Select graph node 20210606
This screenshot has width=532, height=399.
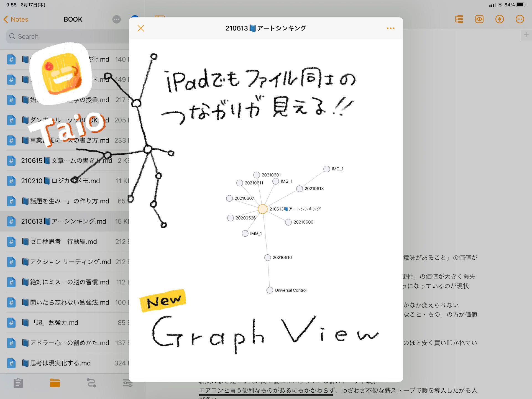pyautogui.click(x=288, y=222)
